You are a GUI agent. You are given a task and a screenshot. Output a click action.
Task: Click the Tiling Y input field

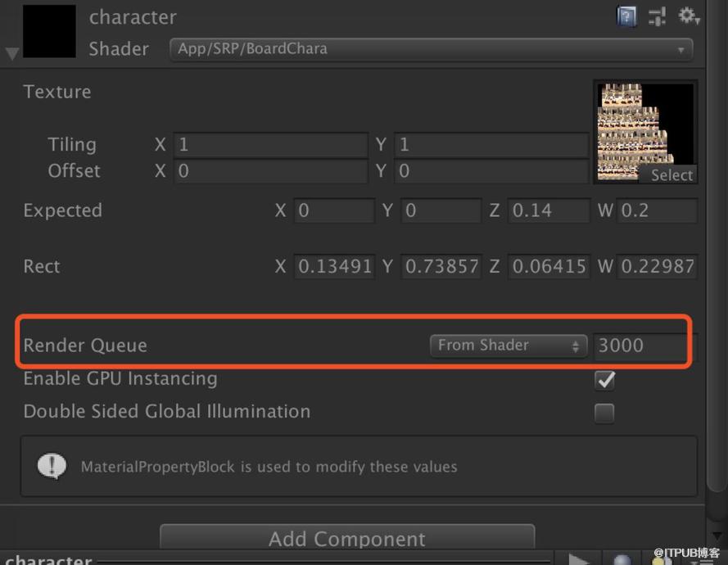[x=491, y=145]
